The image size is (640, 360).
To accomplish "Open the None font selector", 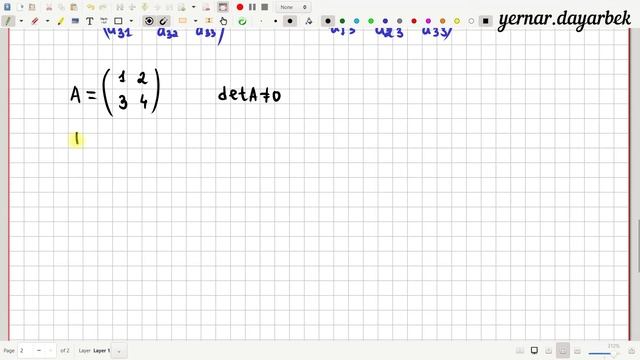I will 293,7.
